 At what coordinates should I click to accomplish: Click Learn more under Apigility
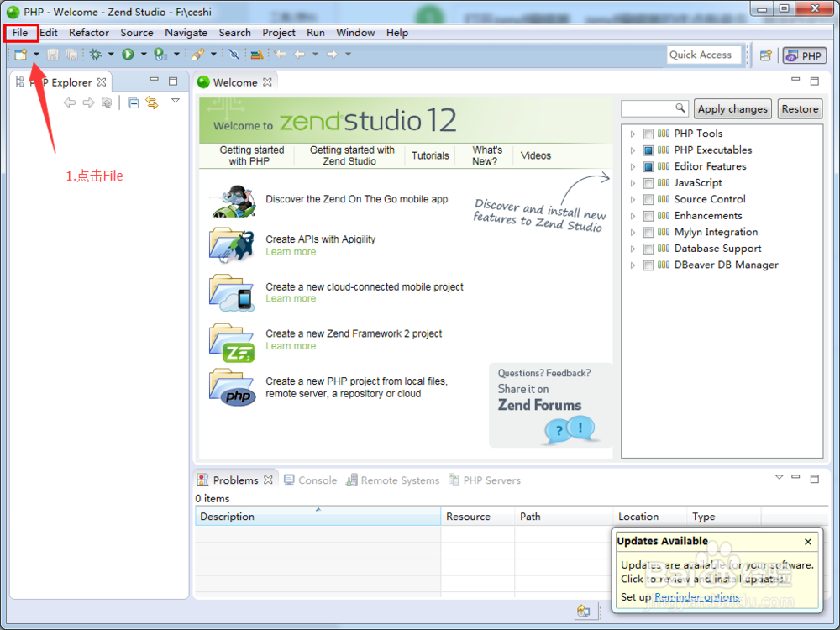tap(291, 252)
